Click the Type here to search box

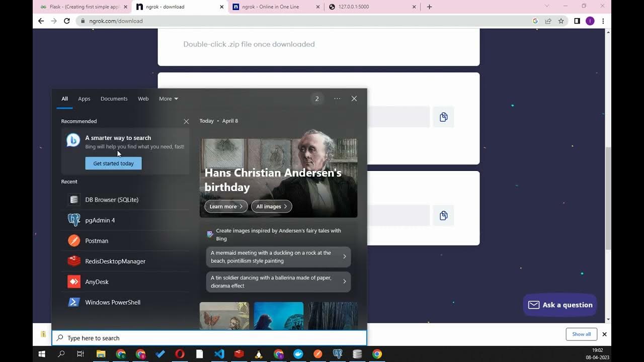(209, 338)
